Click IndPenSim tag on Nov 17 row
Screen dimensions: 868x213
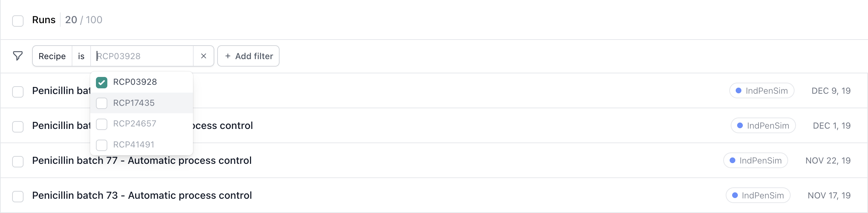[758, 196]
